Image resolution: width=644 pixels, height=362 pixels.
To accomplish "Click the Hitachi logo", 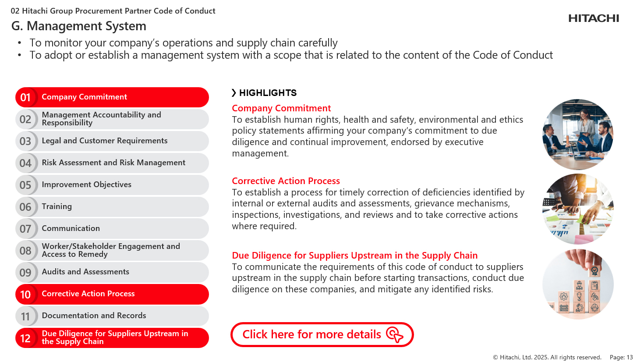I will point(594,18).
